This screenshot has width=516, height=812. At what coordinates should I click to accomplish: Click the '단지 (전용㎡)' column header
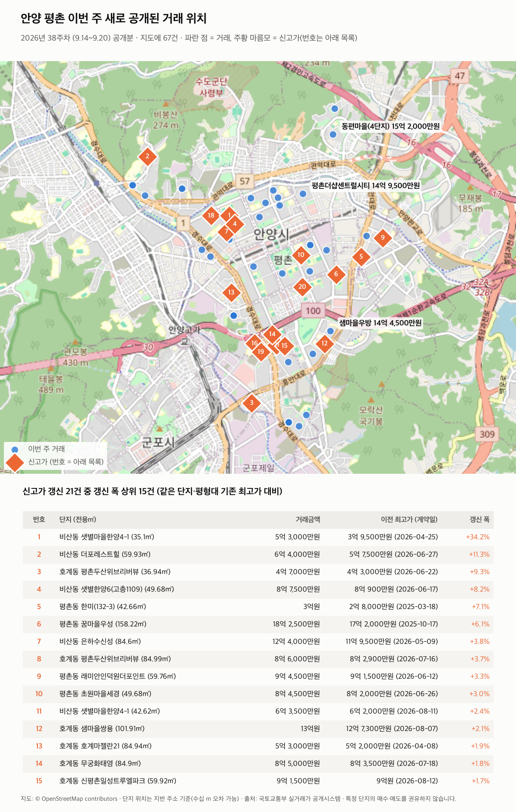[x=78, y=519]
